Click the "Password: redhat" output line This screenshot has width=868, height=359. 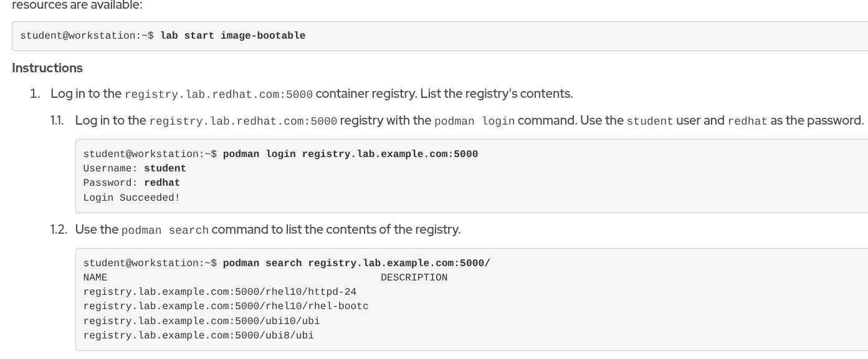[x=131, y=183]
